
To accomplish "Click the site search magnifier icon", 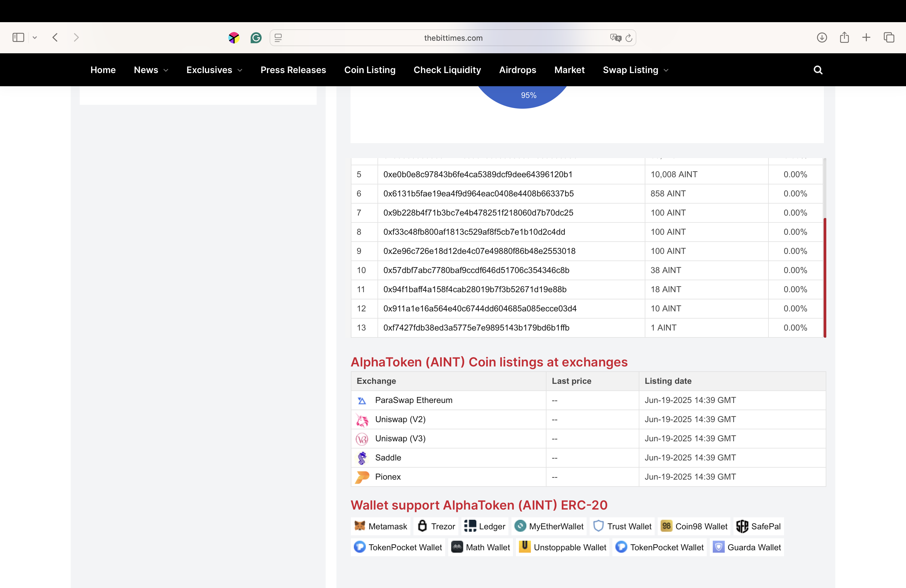I will [818, 70].
